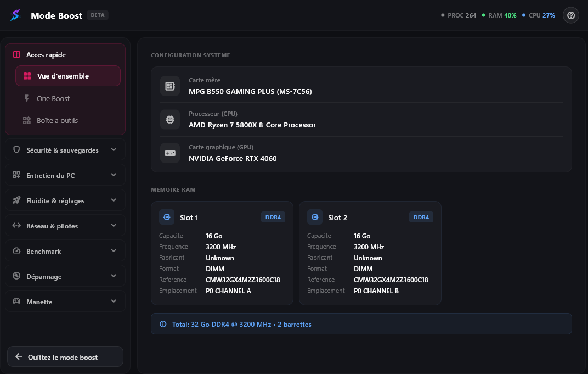This screenshot has width=588, height=374.
Task: Click the Vue d'ensemble grid icon
Action: click(27, 76)
